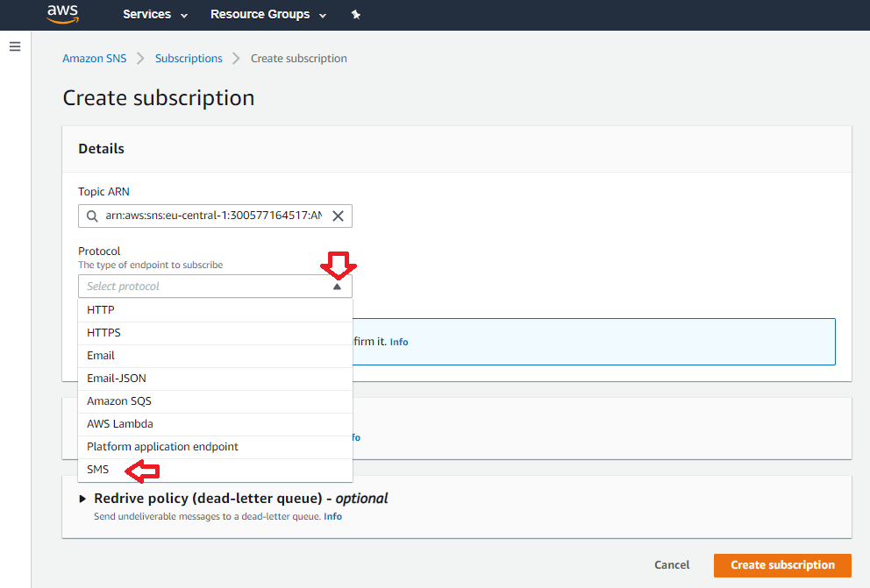Image resolution: width=870 pixels, height=588 pixels.
Task: Click the AWS logo home icon
Action: point(62,14)
